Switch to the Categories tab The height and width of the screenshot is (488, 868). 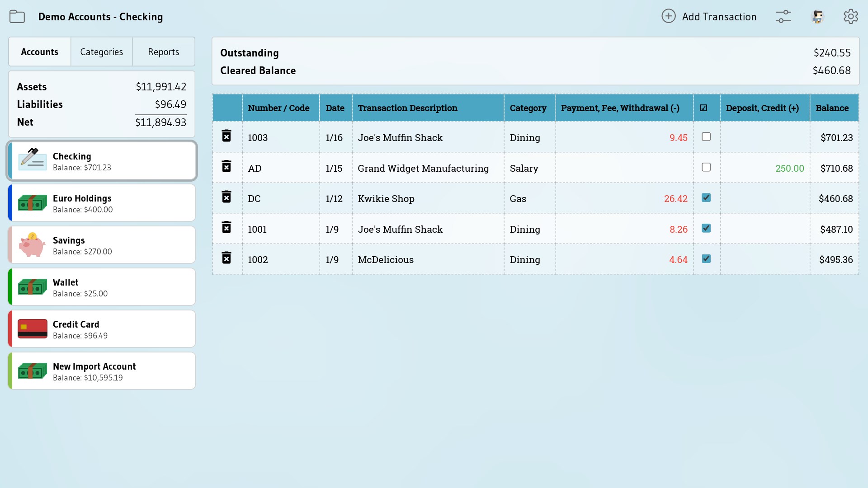click(x=101, y=52)
